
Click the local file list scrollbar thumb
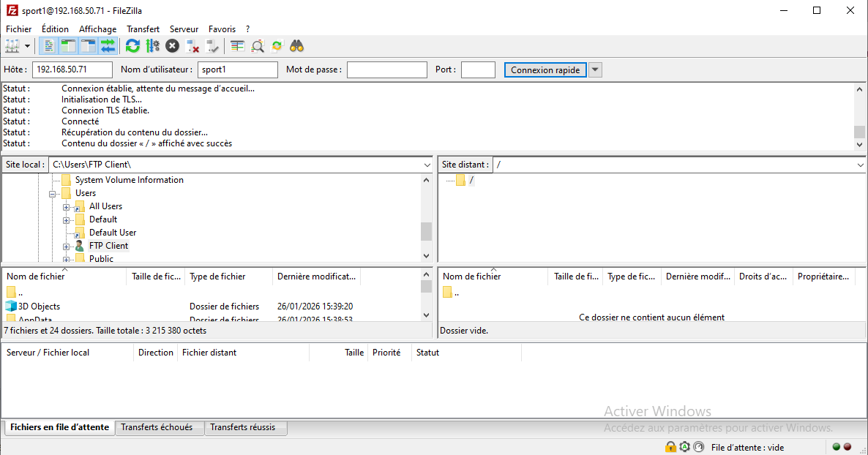(x=426, y=286)
